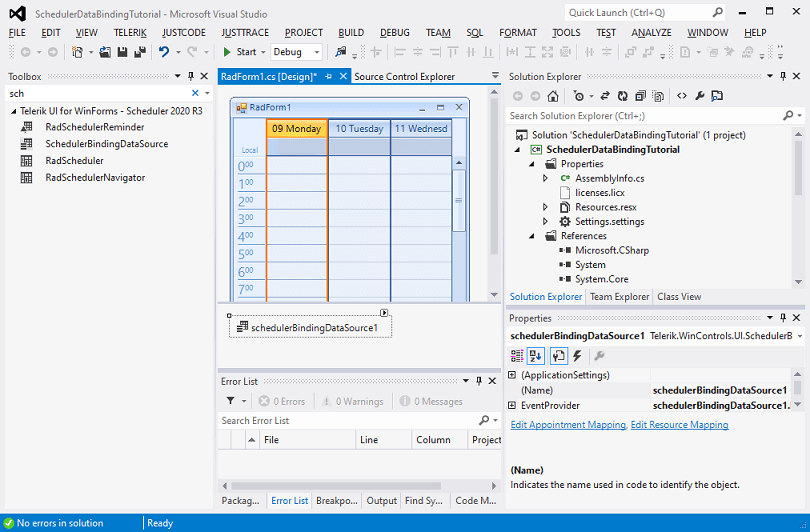Clear the Toolbox search with the X icon

tap(195, 93)
